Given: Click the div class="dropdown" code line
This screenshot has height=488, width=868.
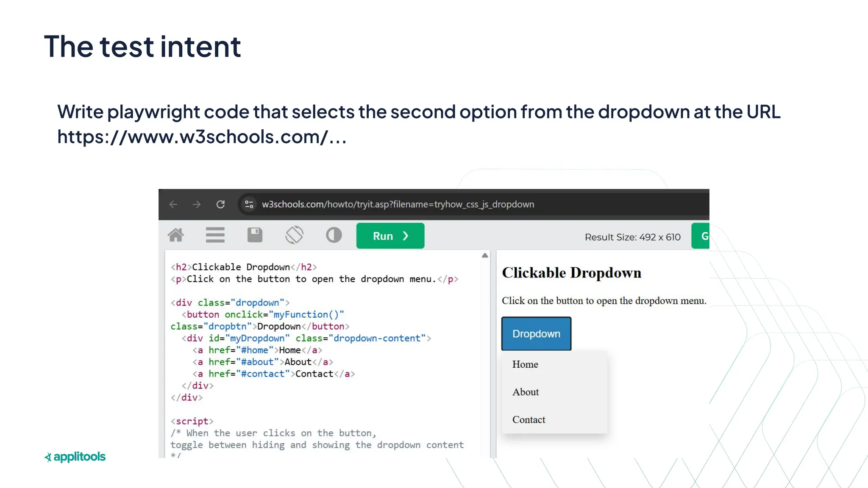Looking at the screenshot, I should [230, 303].
